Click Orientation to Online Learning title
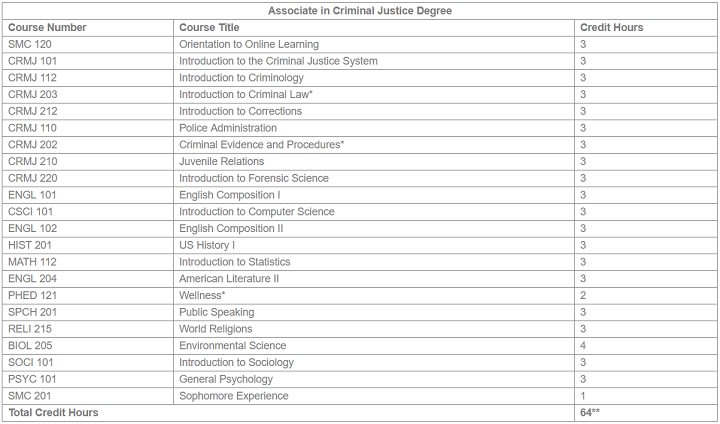The image size is (720, 424). coord(249,45)
